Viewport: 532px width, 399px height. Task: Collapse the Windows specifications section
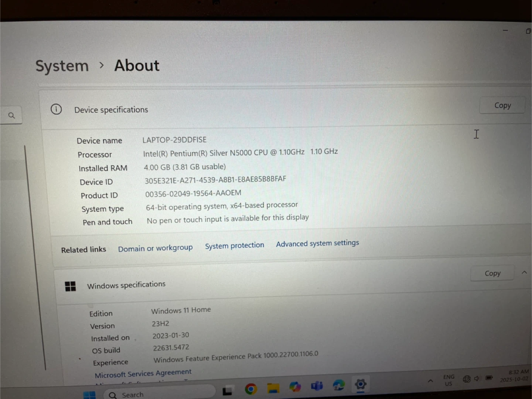(524, 273)
